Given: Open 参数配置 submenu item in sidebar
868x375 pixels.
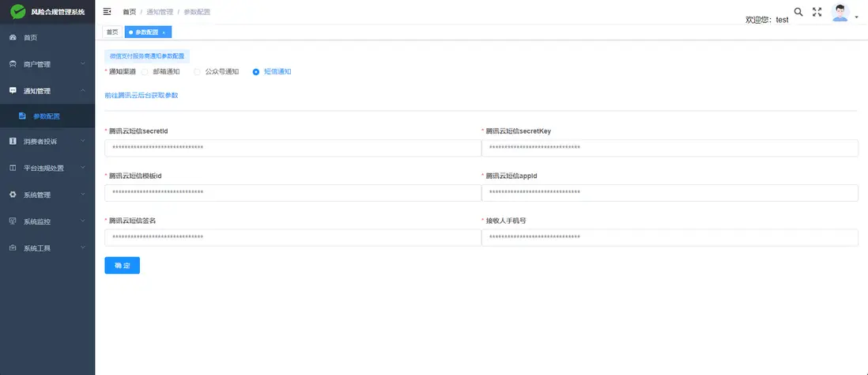Looking at the screenshot, I should click(47, 116).
